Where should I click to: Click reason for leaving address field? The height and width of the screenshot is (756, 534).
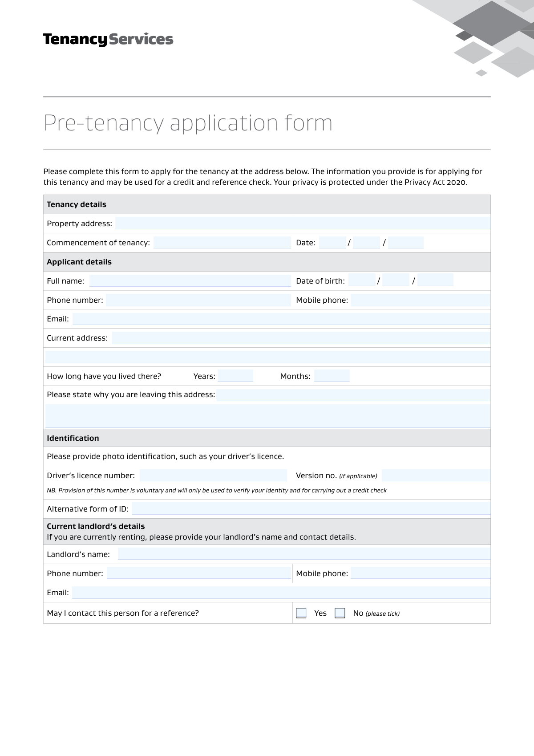[x=353, y=395]
